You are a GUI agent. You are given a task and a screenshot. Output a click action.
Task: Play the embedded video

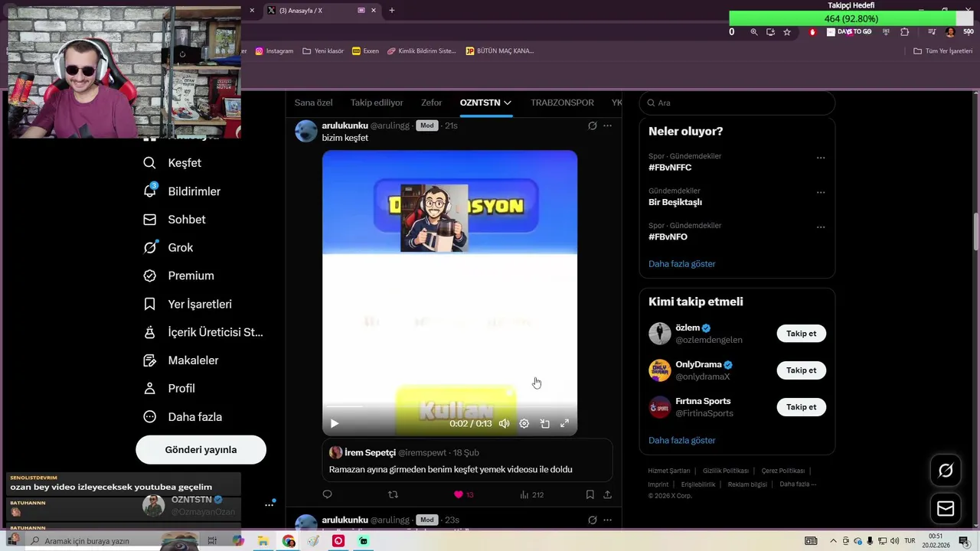[335, 423]
